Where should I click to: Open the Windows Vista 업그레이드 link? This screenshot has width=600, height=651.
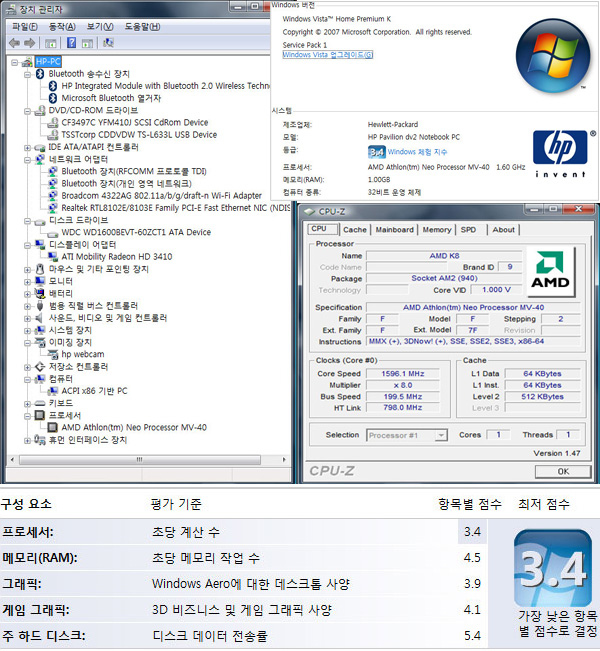click(328, 55)
